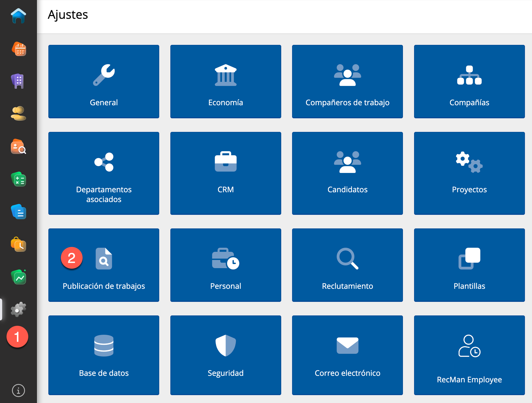Open the Plantillas tile

469,265
